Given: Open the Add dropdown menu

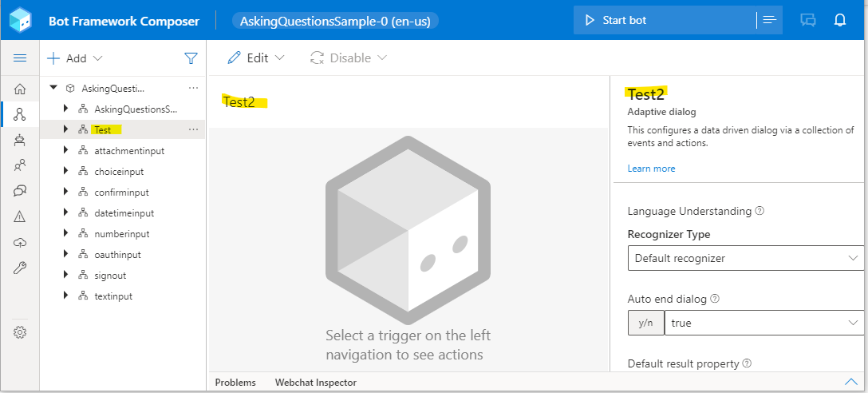Looking at the screenshot, I should (x=75, y=58).
